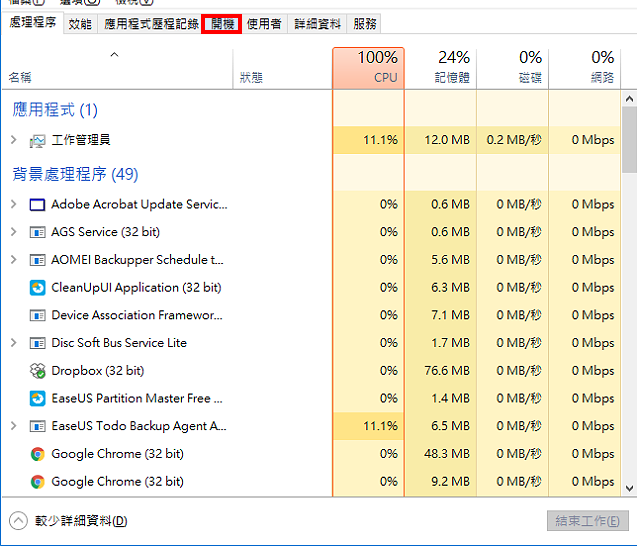Screen dimensions: 637x547
Task: Select AGS Service (32 bit) row name
Action: [105, 232]
